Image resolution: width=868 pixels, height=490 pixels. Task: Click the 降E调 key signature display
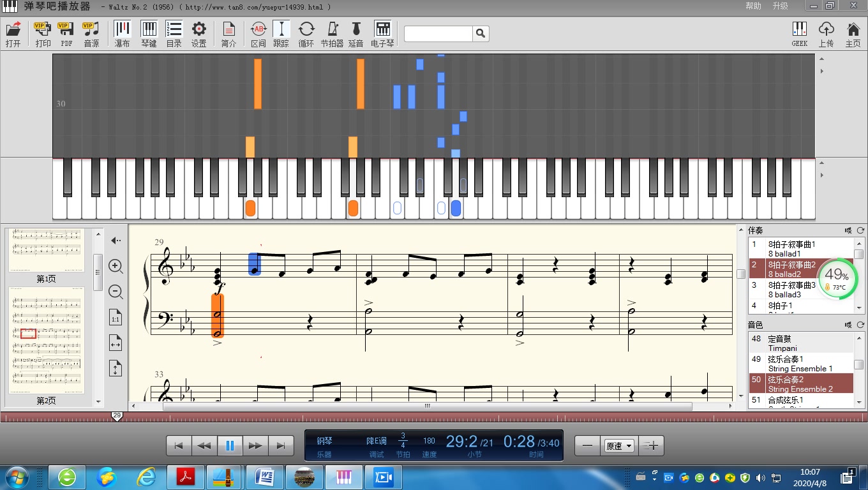click(x=377, y=441)
